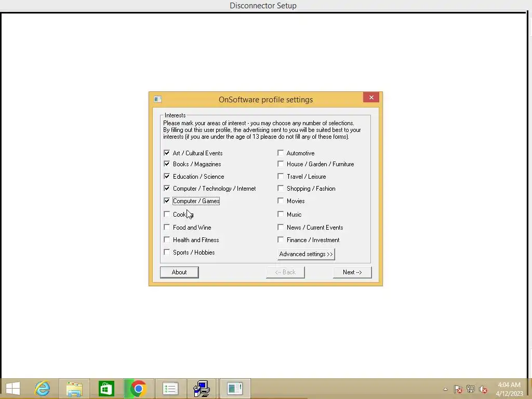Check News / Current Events box
Image resolution: width=532 pixels, height=399 pixels.
281,228
